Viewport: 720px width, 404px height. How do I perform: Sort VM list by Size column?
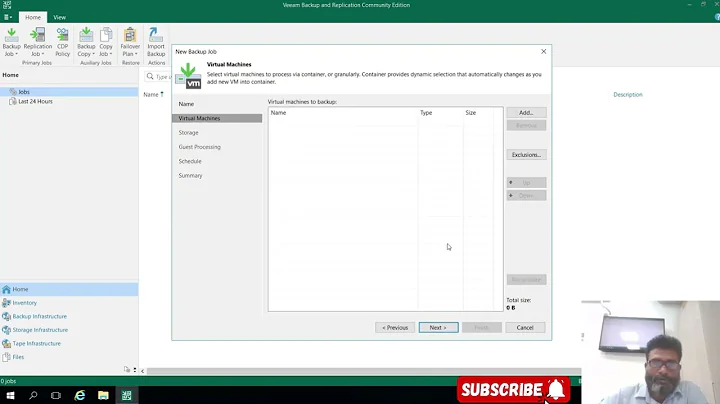pos(478,112)
